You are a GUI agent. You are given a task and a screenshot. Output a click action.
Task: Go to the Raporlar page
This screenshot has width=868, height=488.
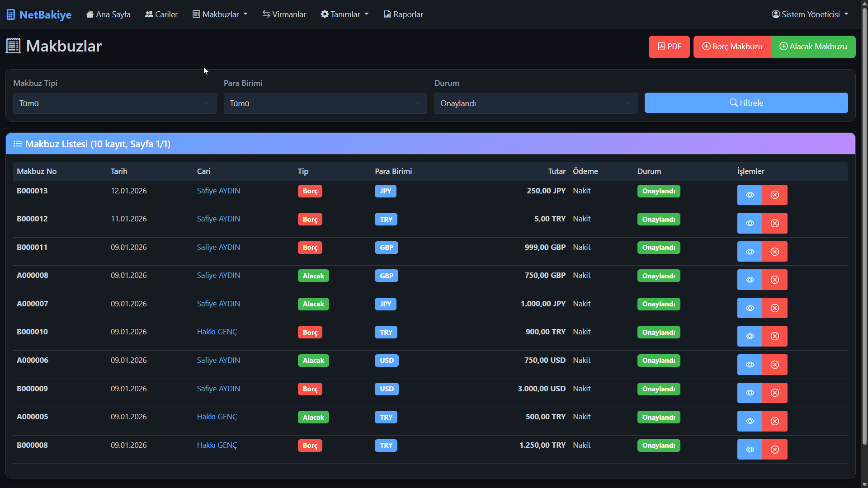(x=403, y=14)
